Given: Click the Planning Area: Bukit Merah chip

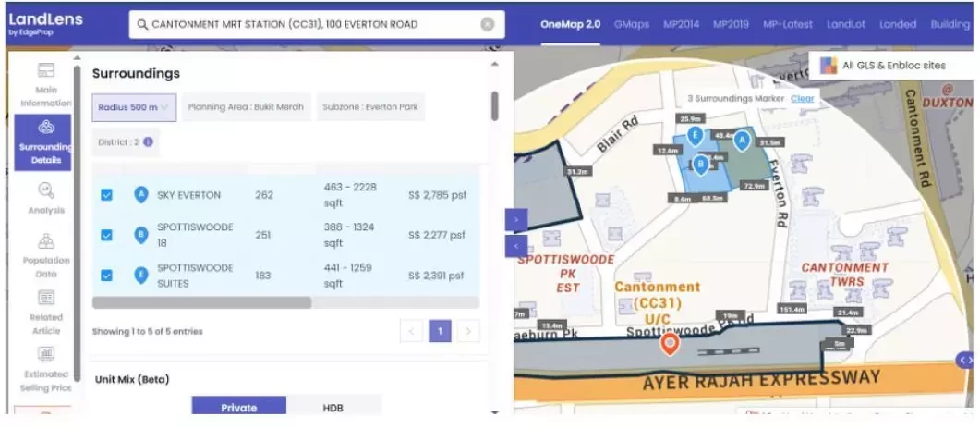Looking at the screenshot, I should point(247,107).
